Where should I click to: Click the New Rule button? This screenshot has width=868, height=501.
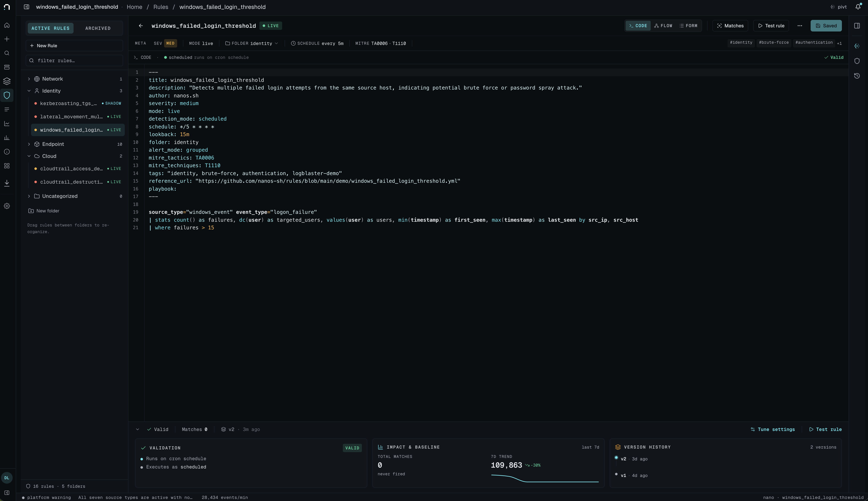(74, 45)
